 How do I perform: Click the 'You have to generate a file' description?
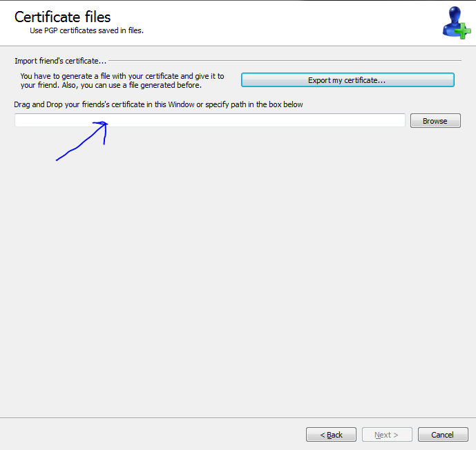(122, 80)
